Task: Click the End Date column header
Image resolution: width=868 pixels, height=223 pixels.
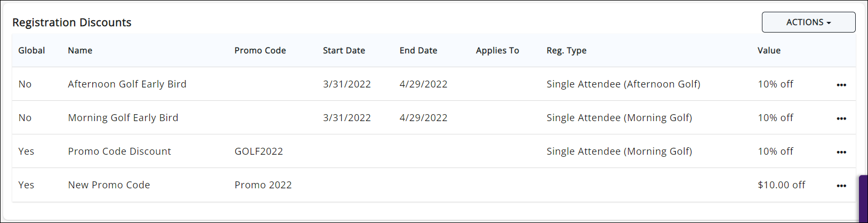Action: [419, 51]
